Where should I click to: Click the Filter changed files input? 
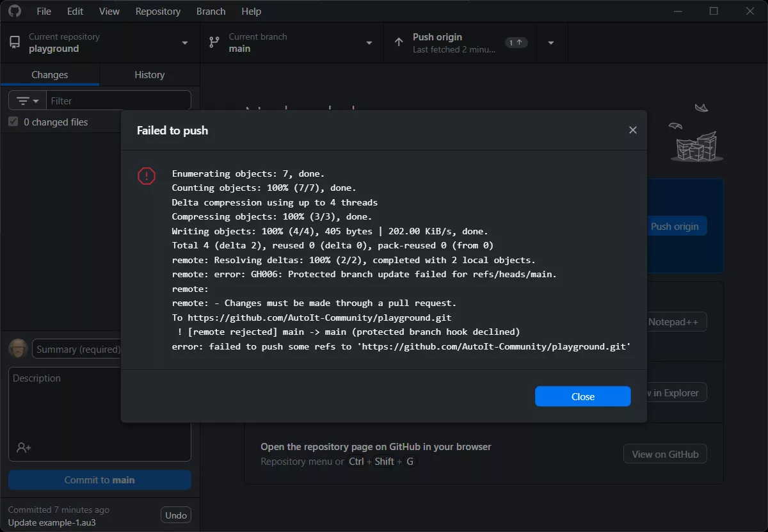[x=118, y=101]
